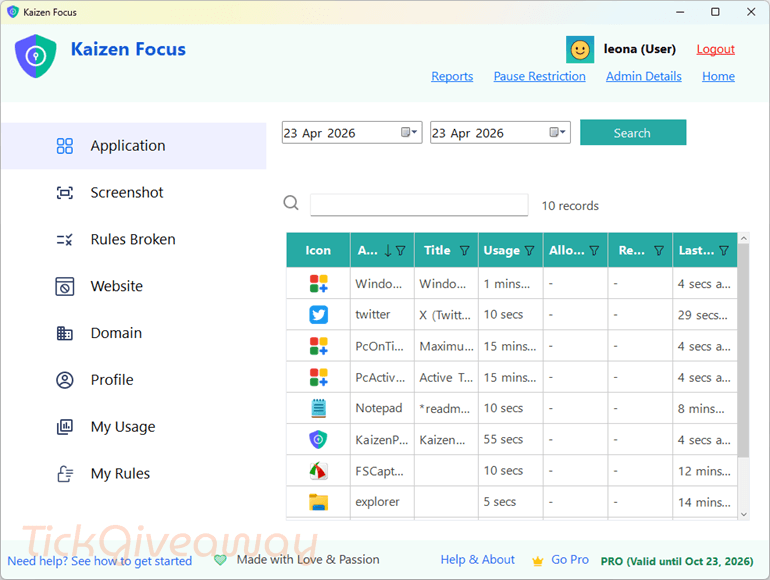Viewport: 770px width, 580px height.
Task: Click the '55 secs' usage cell
Action: [511, 440]
